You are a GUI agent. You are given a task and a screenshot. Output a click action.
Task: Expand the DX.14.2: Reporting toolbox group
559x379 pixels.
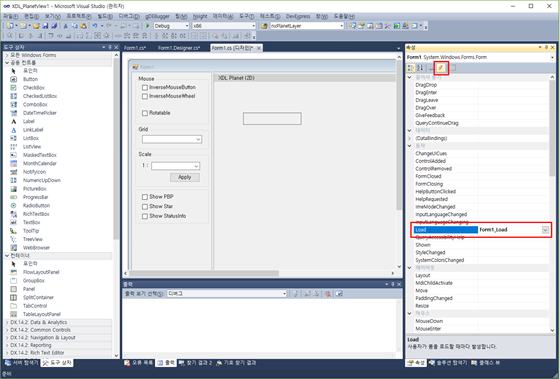coord(7,345)
